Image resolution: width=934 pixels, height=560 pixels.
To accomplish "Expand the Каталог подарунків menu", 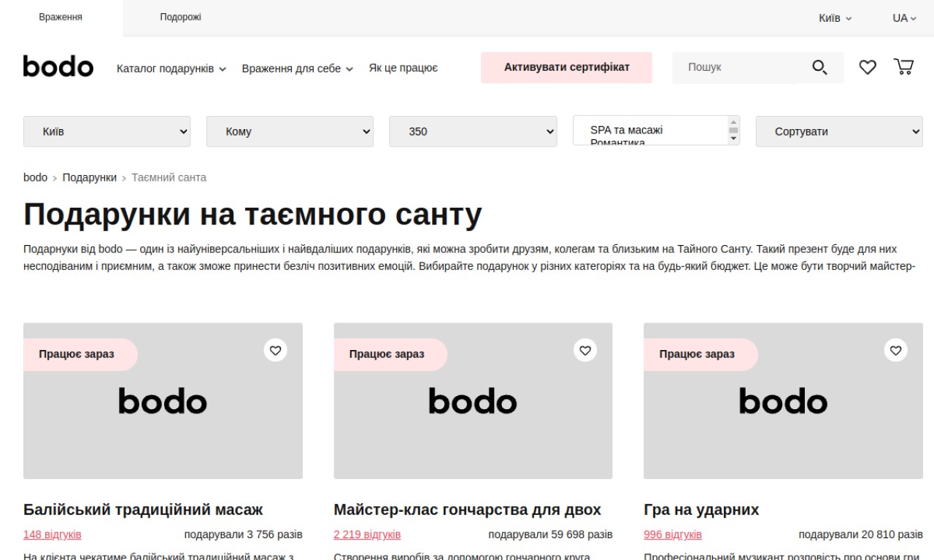I will point(171,69).
